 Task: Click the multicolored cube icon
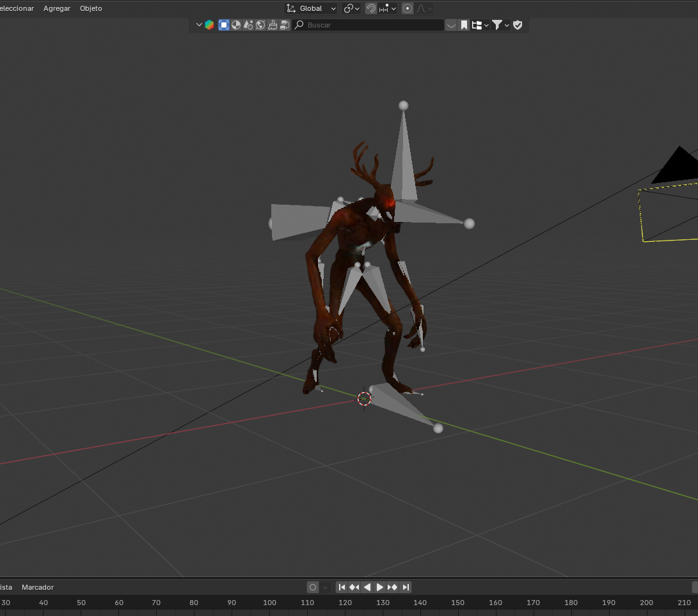[x=209, y=25]
